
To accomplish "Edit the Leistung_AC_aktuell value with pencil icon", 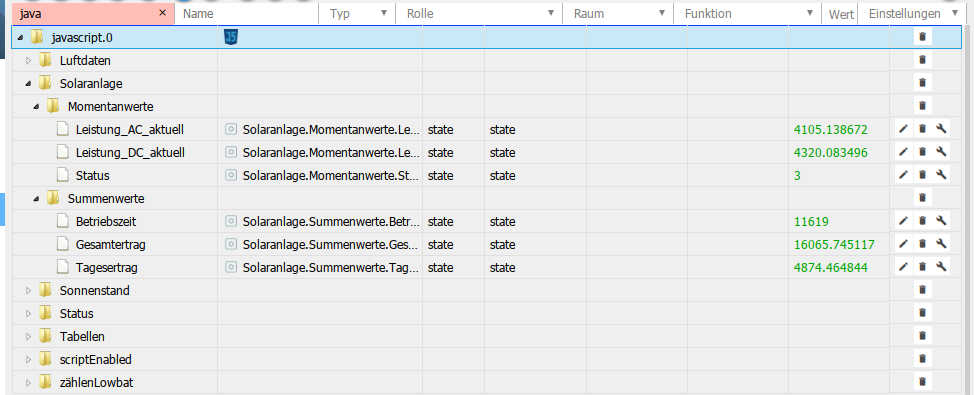I will point(903,129).
